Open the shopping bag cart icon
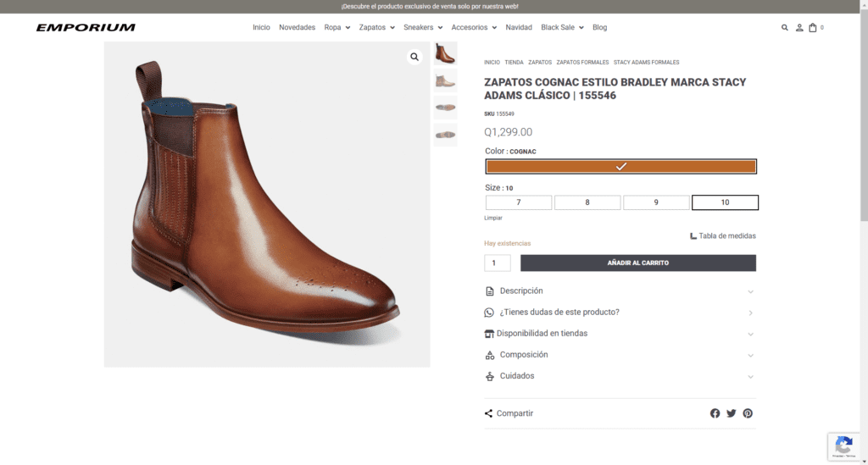Viewport: 868px width, 465px height. coord(813,28)
